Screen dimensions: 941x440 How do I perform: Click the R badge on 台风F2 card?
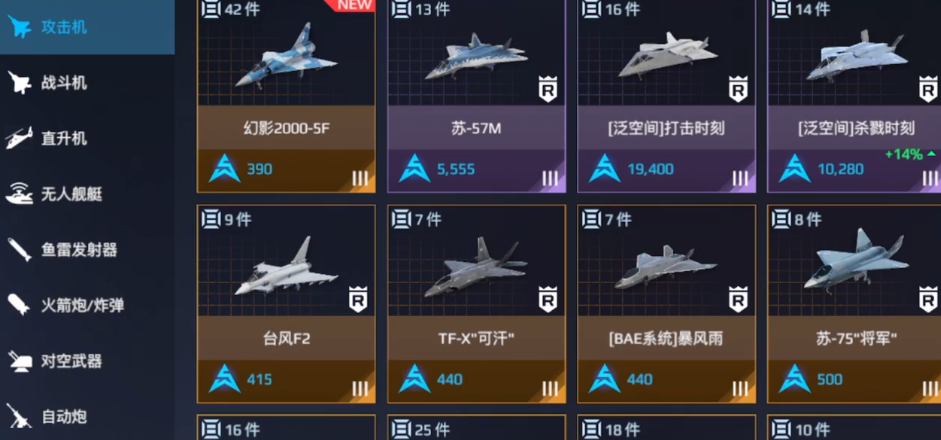358,300
